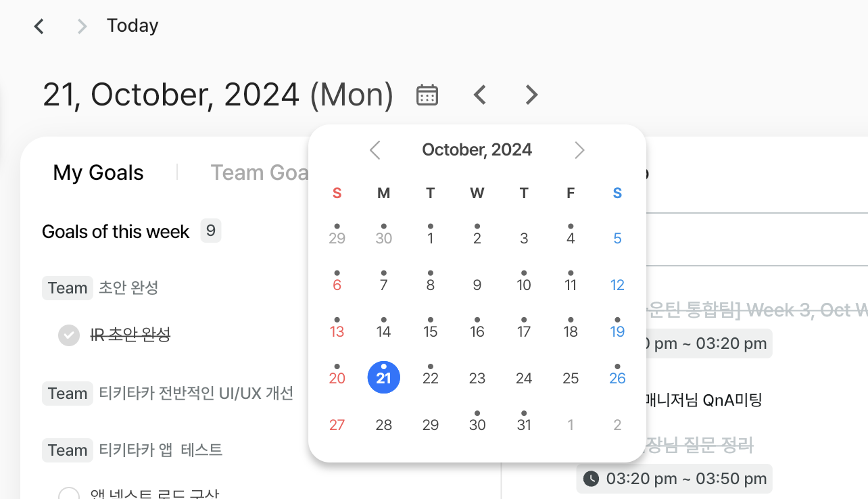The image size is (868, 499).
Task: Click the clock icon beside 03:20 pm
Action: click(591, 479)
